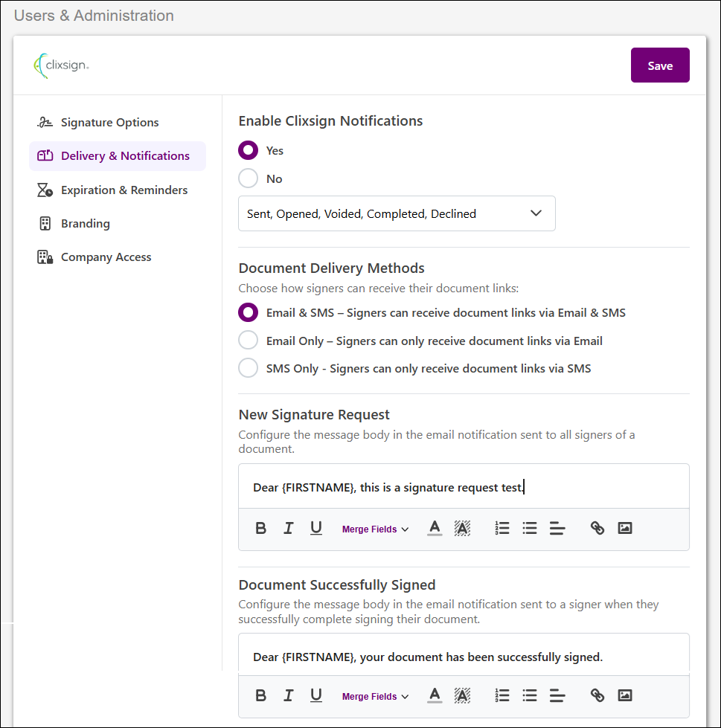This screenshot has width=721, height=728.
Task: Select No for Enable Clixsign Notifications
Action: click(x=248, y=178)
